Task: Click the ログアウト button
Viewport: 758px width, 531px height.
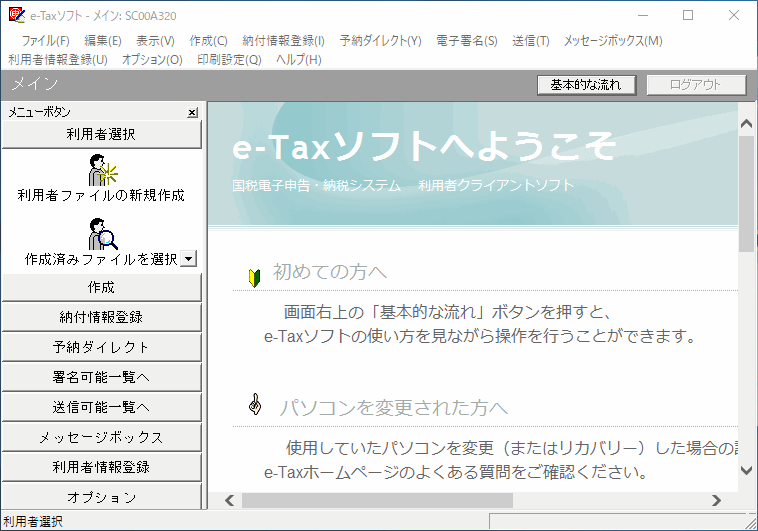Action: [x=696, y=85]
